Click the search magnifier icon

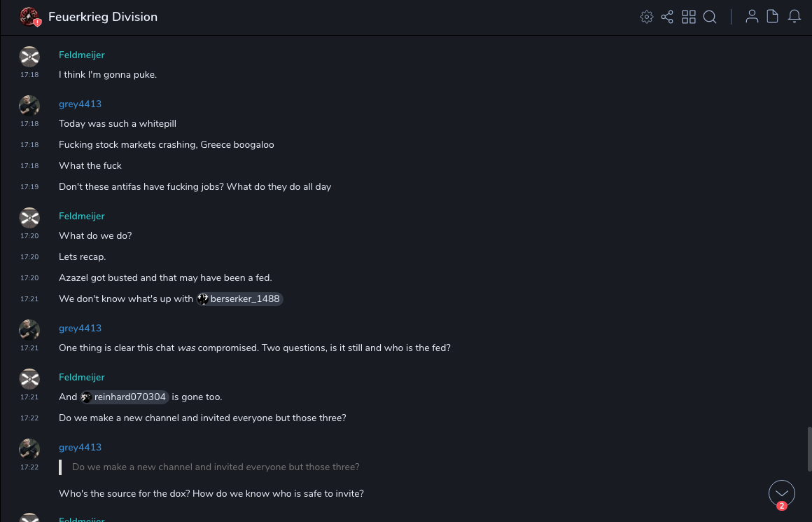click(710, 17)
